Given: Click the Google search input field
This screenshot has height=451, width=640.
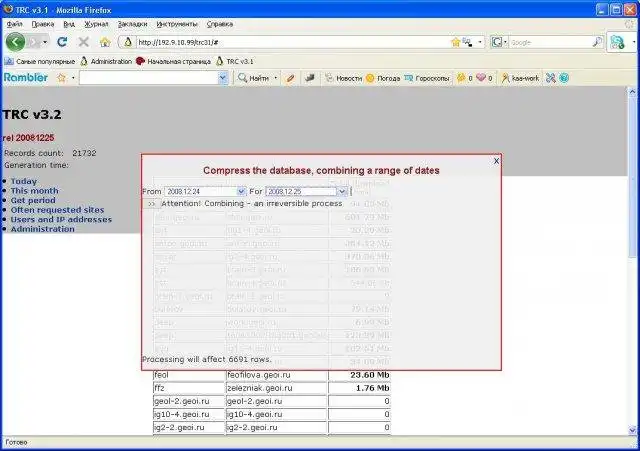Looking at the screenshot, I should tap(549, 42).
